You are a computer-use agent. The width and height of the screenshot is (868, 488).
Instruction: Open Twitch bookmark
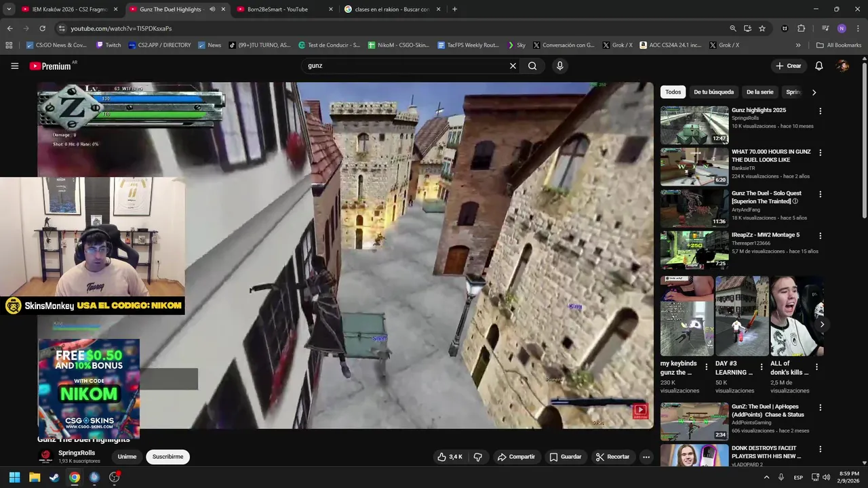[x=108, y=45]
